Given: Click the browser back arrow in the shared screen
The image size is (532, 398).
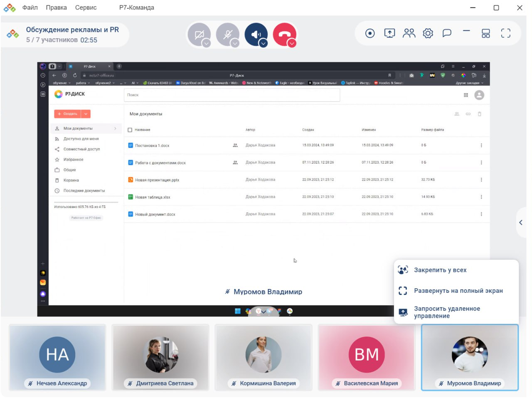Looking at the screenshot, I should (x=54, y=75).
